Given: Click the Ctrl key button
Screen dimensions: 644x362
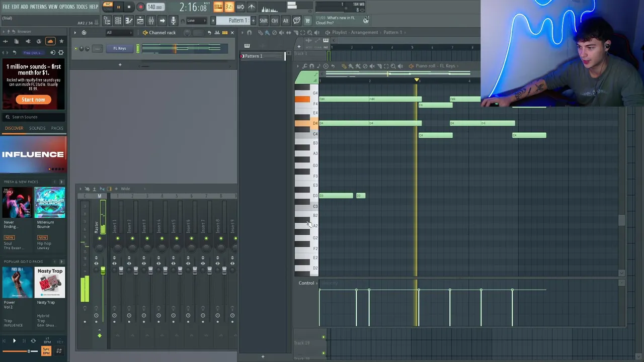Looking at the screenshot, I should tap(275, 21).
